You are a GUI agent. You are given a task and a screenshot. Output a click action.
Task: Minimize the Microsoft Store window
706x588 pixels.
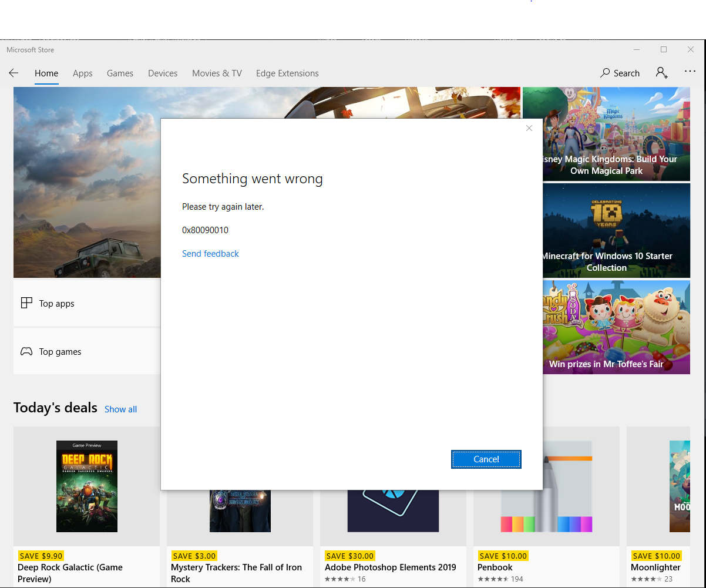636,50
